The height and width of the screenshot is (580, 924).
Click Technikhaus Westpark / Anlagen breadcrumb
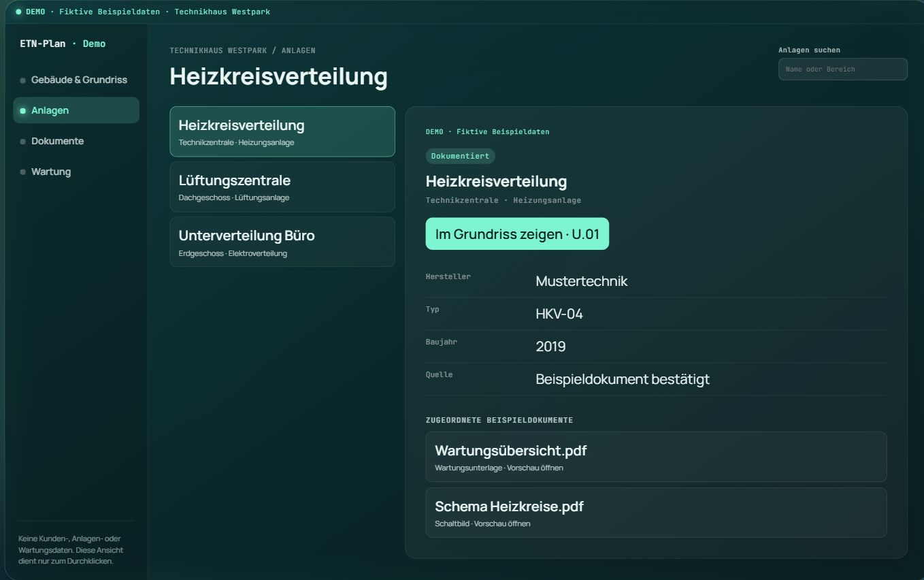(x=242, y=50)
